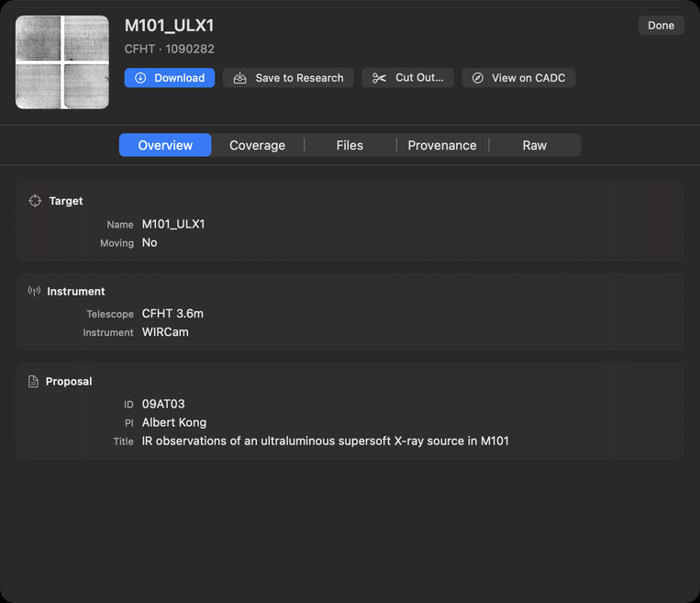
Task: Save observation to Research
Action: pyautogui.click(x=288, y=78)
